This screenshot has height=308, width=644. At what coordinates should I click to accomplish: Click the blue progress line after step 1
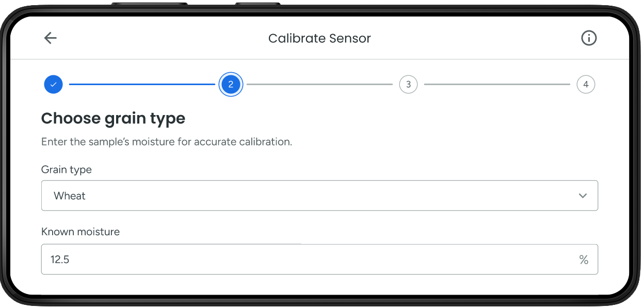[142, 84]
